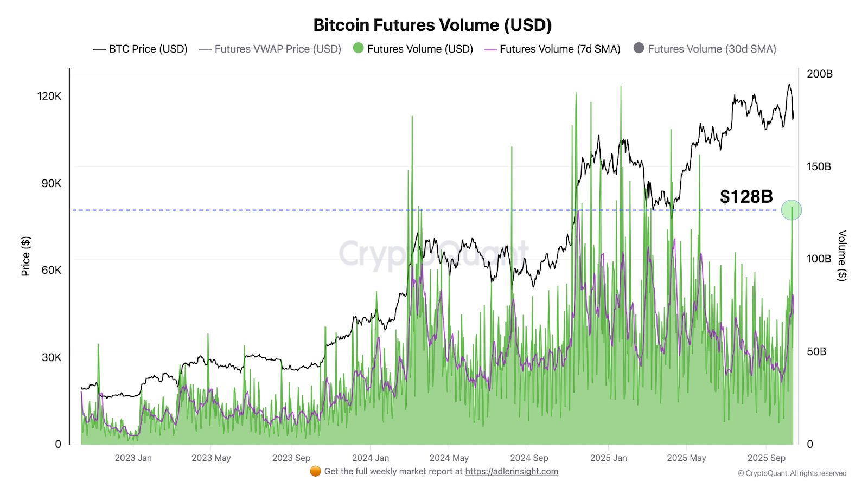The image size is (868, 488).
Task: Click the 2024 Jan x-axis label
Action: pyautogui.click(x=370, y=458)
